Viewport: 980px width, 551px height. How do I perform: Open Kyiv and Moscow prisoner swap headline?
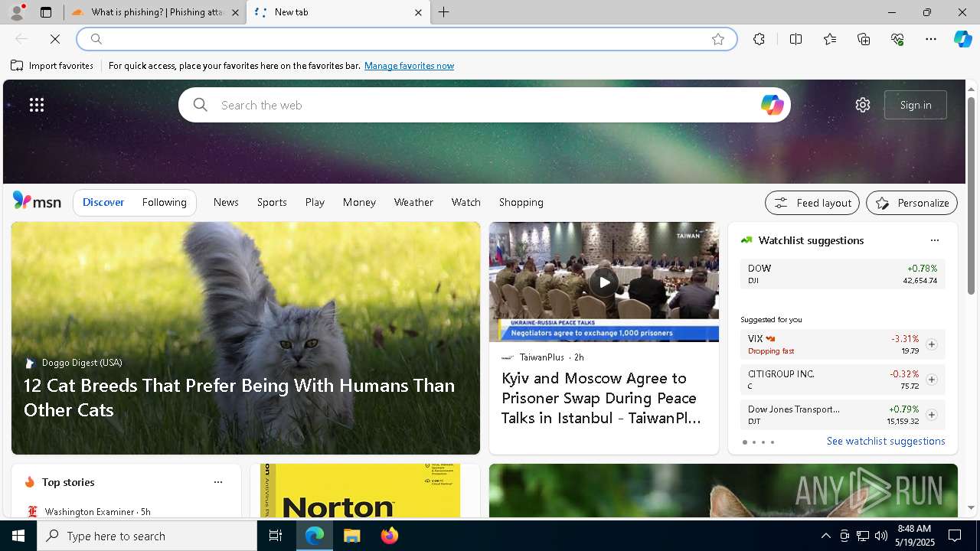[601, 398]
